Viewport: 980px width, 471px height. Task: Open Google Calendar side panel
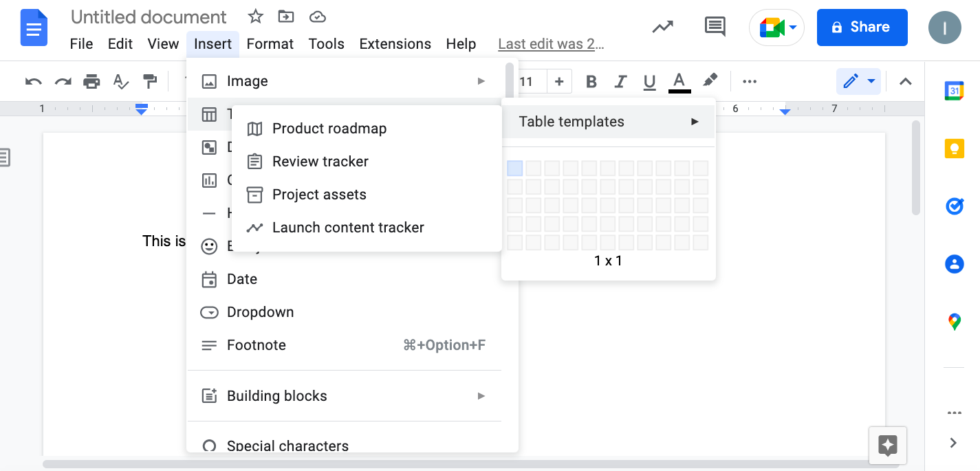[955, 89]
